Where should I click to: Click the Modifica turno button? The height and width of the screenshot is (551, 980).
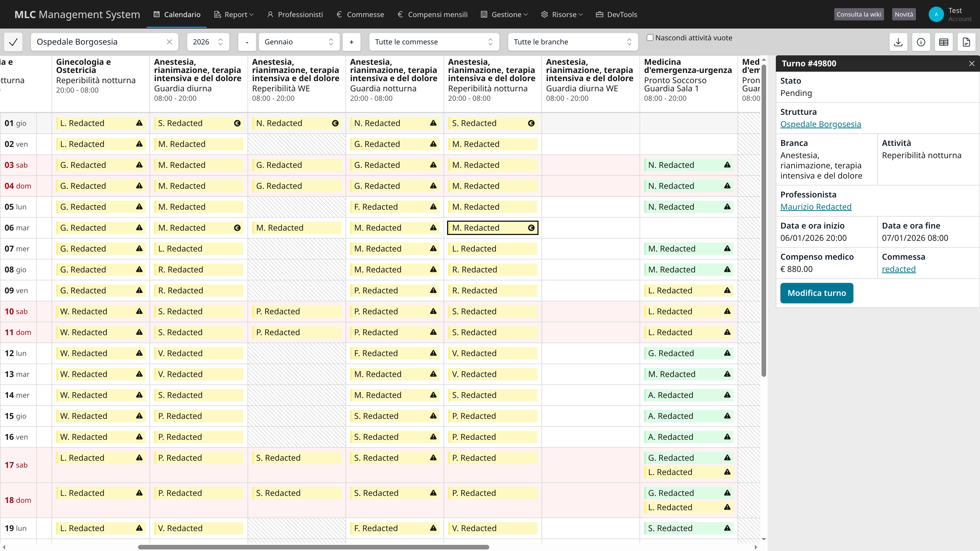click(816, 293)
